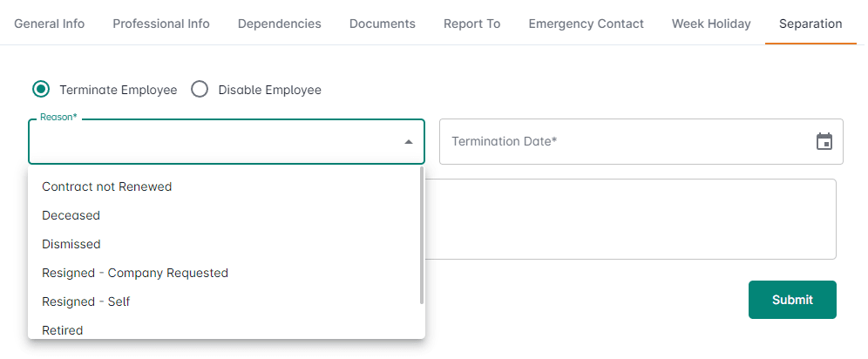Select the Terminate Employee radio button
This screenshot has width=868, height=359.
click(x=41, y=90)
